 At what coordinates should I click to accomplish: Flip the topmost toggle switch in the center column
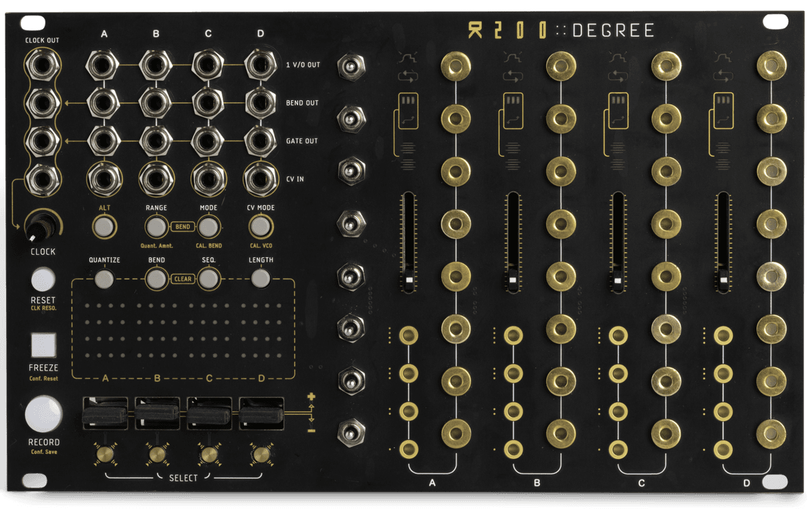(351, 66)
